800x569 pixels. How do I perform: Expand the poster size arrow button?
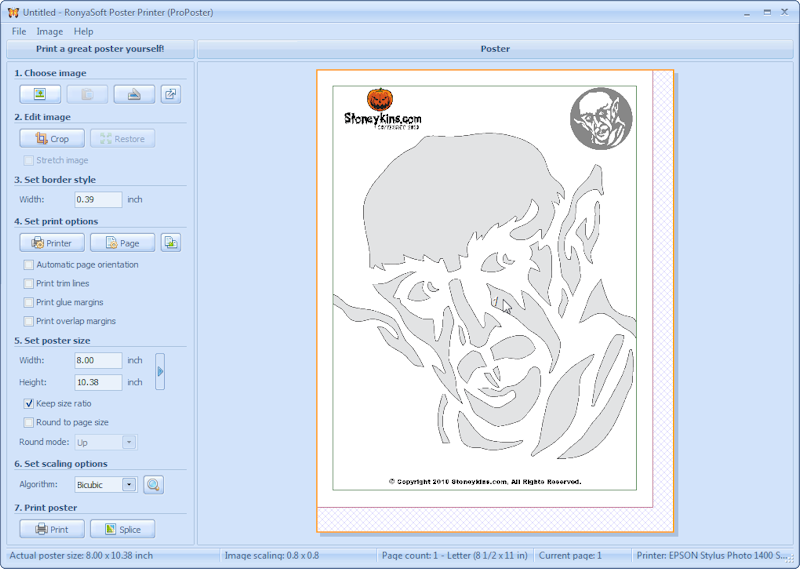[x=160, y=372]
